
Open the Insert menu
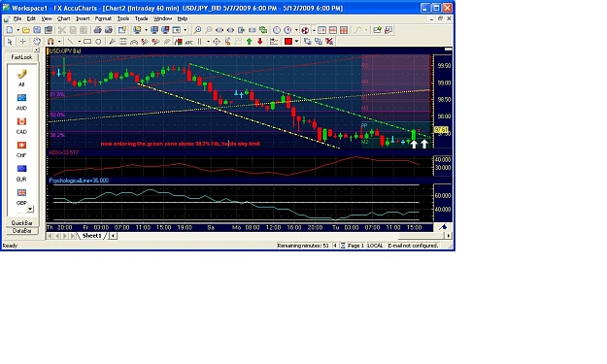83,18
